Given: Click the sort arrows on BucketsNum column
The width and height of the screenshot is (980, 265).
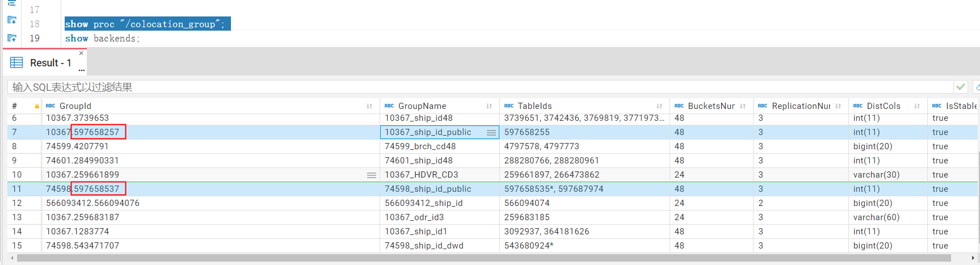Looking at the screenshot, I should point(743,106).
